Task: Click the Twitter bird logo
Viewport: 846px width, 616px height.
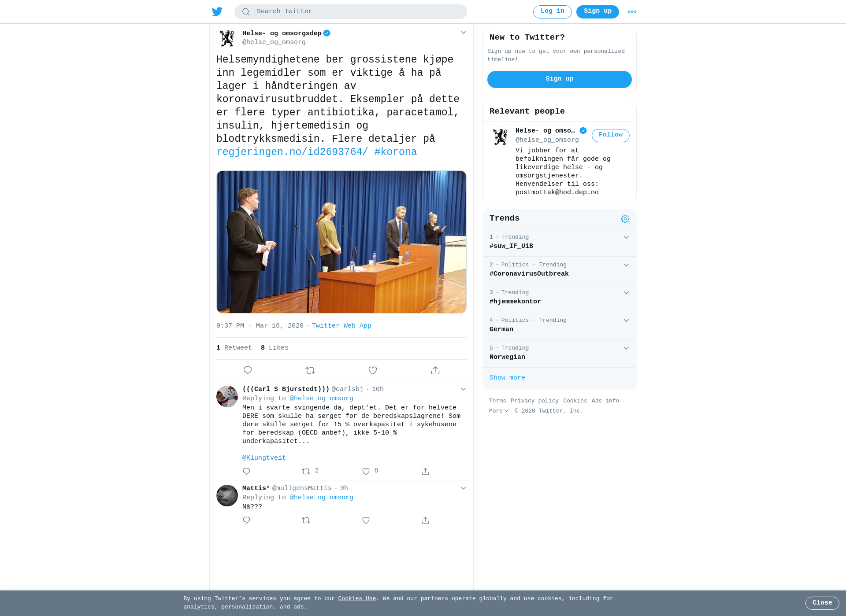Action: pos(217,11)
